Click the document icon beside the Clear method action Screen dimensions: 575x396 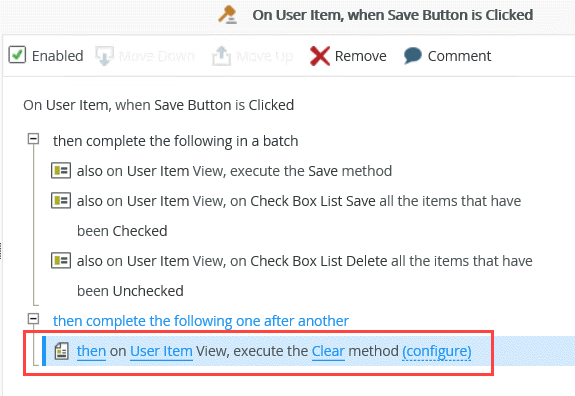click(62, 351)
